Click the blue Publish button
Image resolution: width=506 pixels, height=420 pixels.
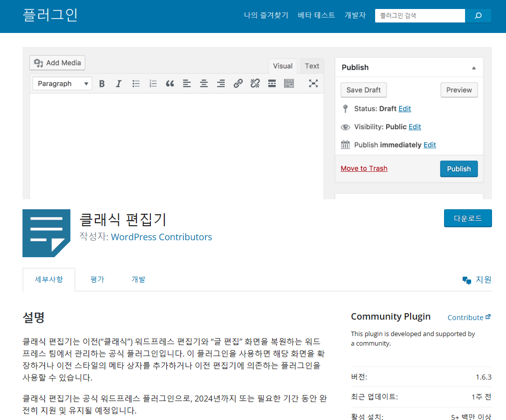[459, 169]
